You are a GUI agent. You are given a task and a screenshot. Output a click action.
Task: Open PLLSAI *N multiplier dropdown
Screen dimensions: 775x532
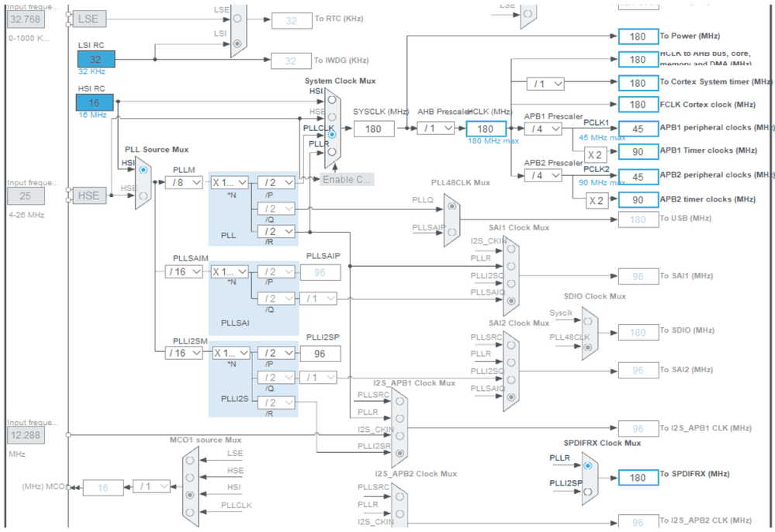(x=230, y=271)
